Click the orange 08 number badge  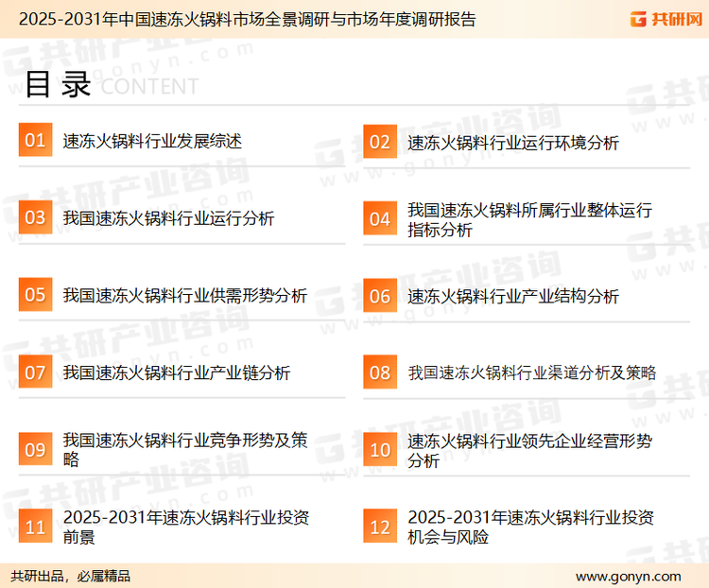click(x=380, y=372)
